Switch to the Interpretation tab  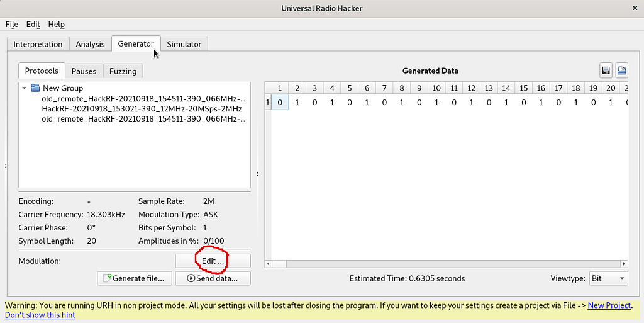click(x=38, y=44)
